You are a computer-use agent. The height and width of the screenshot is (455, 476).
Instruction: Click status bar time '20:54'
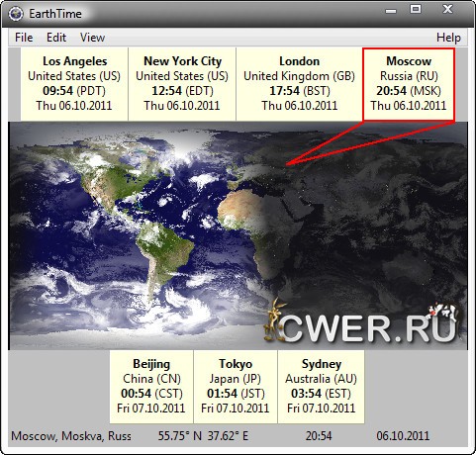319,436
